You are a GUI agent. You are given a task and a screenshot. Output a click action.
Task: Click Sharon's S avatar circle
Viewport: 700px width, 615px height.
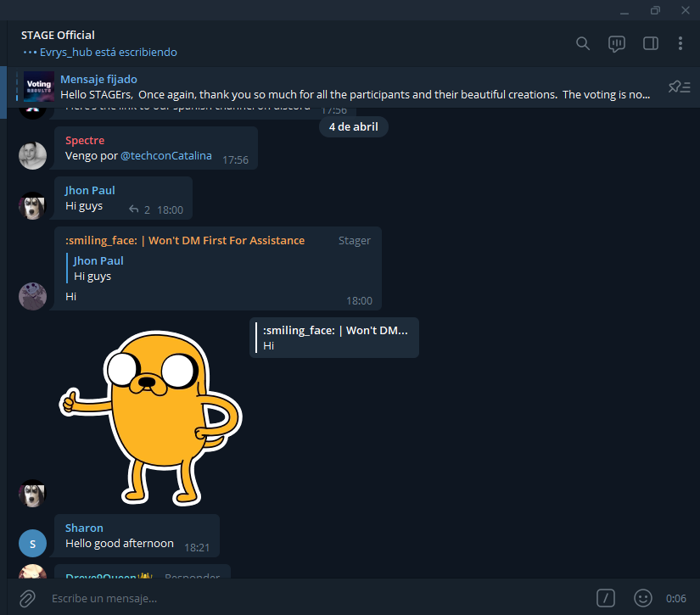tap(32, 544)
